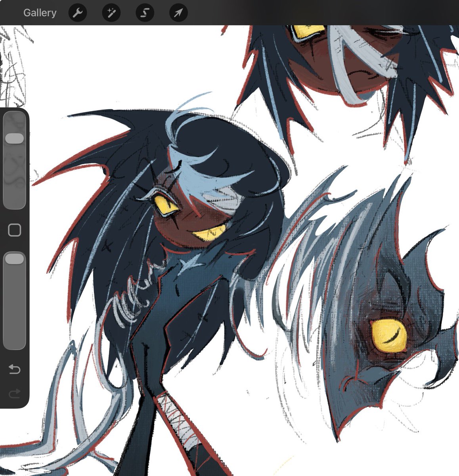459x476 pixels.
Task: Activate the Transform arrow tool
Action: (178, 13)
